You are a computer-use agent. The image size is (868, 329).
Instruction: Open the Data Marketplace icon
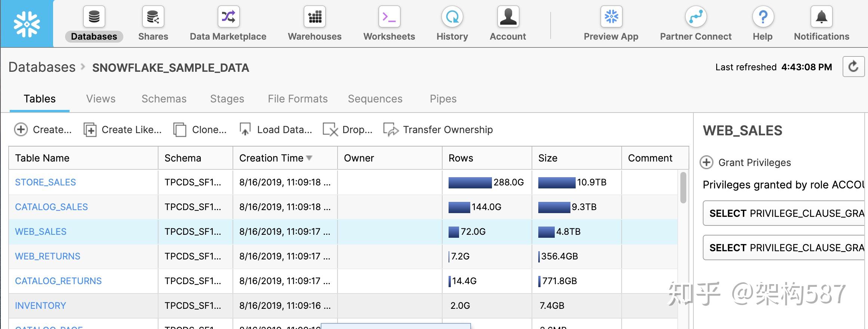click(x=228, y=17)
